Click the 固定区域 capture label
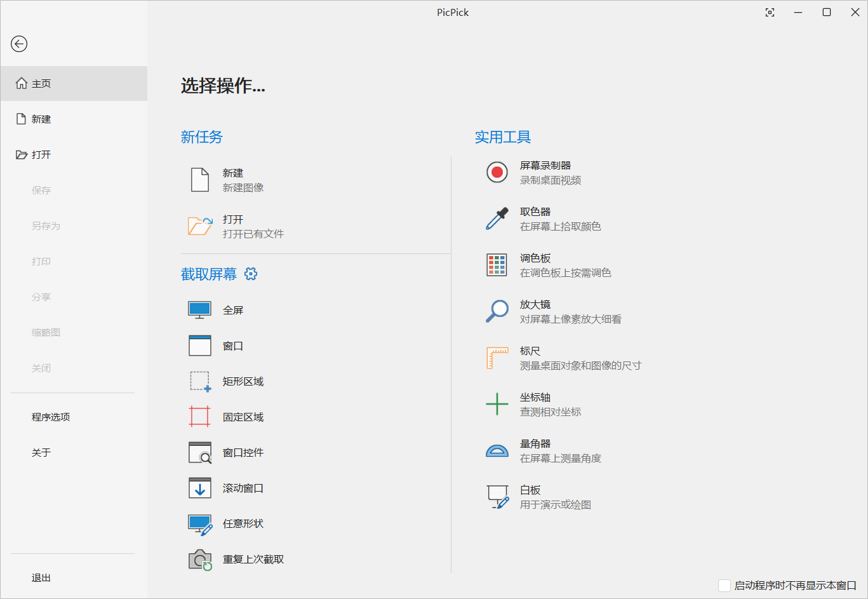 tap(243, 417)
